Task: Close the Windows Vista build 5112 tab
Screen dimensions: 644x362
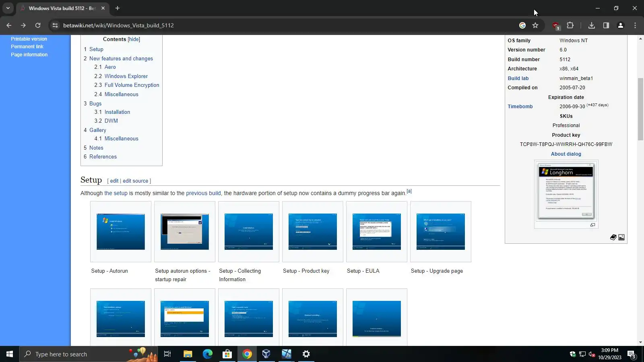Action: point(103,8)
